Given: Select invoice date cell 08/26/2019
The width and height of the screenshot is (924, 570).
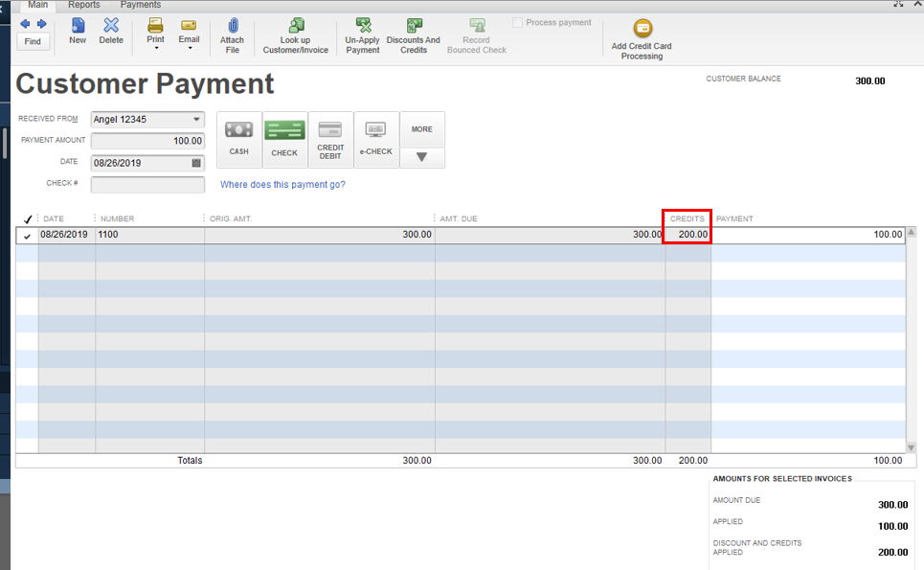Looking at the screenshot, I should tap(67, 235).
